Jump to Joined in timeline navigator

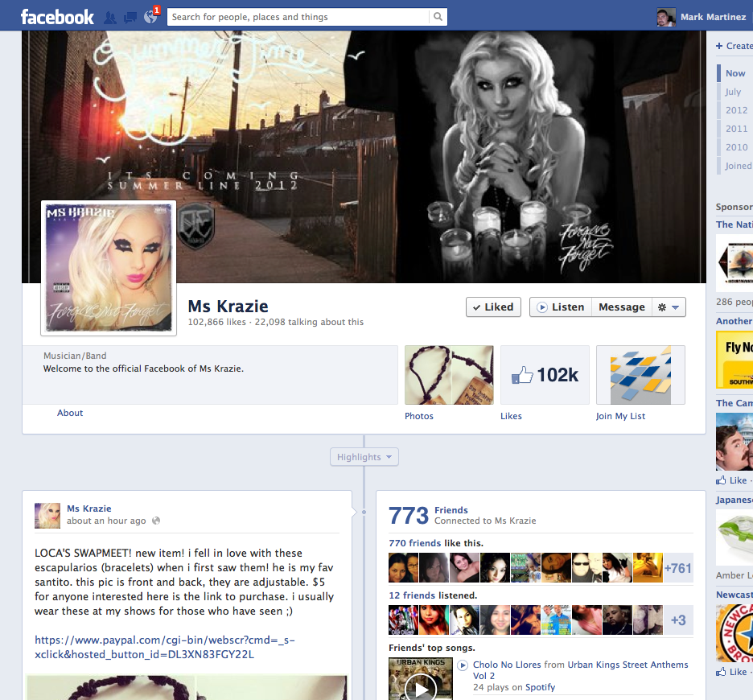(739, 166)
